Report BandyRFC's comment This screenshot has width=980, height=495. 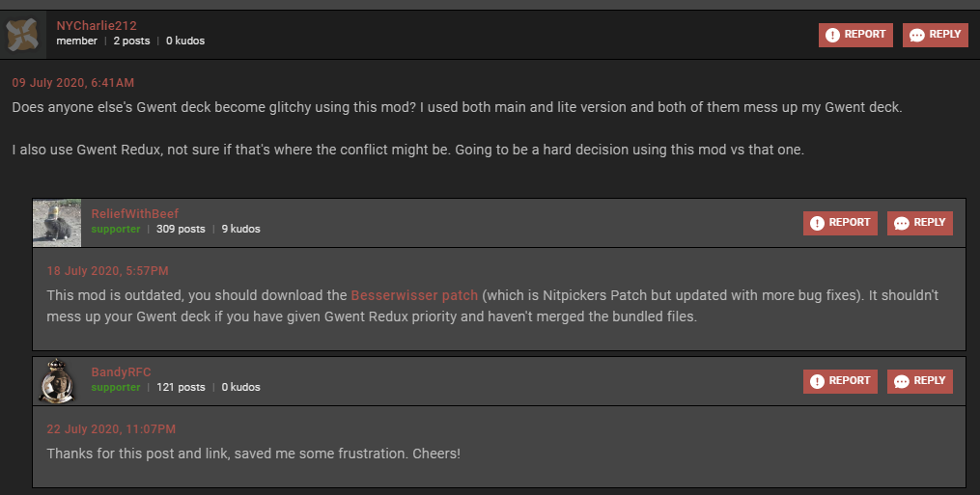[840, 381]
